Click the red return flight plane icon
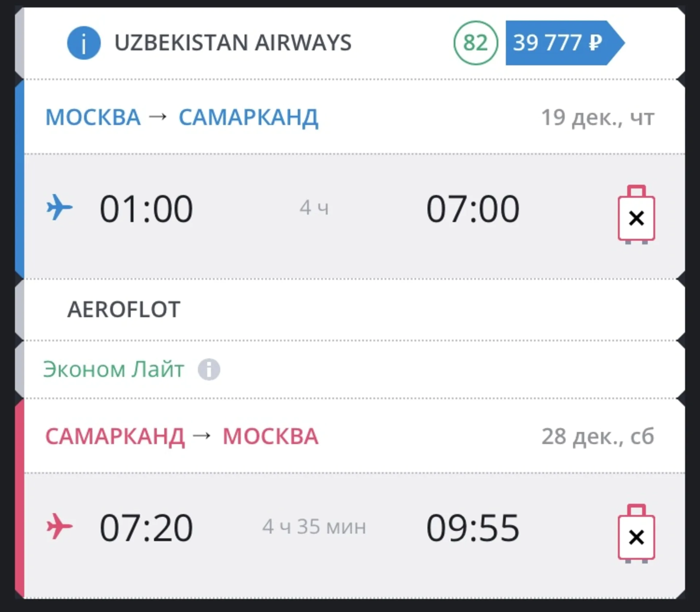The width and height of the screenshot is (700, 612). tap(59, 526)
